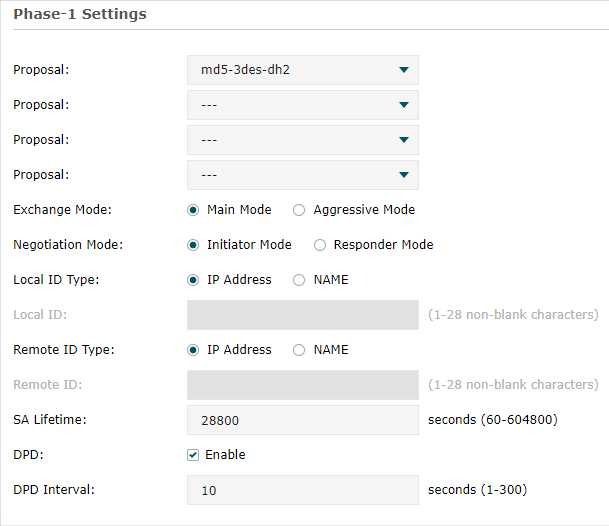Click the Remote ID text field
609x526 pixels.
tap(303, 385)
